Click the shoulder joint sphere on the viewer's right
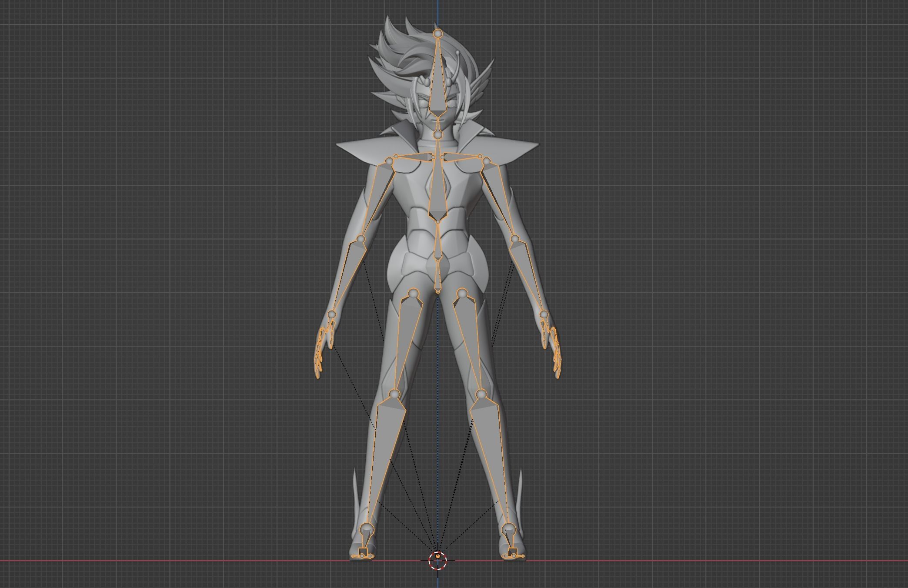 tap(486, 162)
